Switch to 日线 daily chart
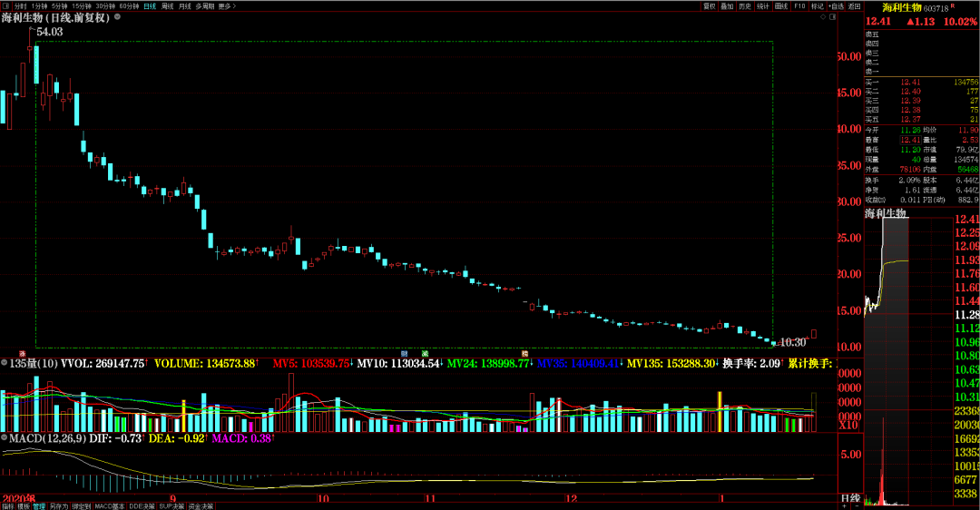Screen dimensions: 980x510 [150, 6]
